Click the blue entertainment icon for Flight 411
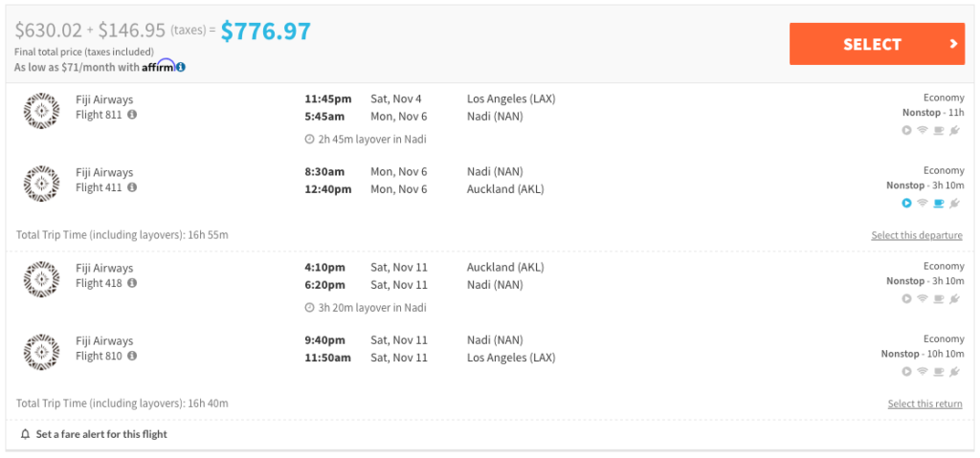 (906, 203)
